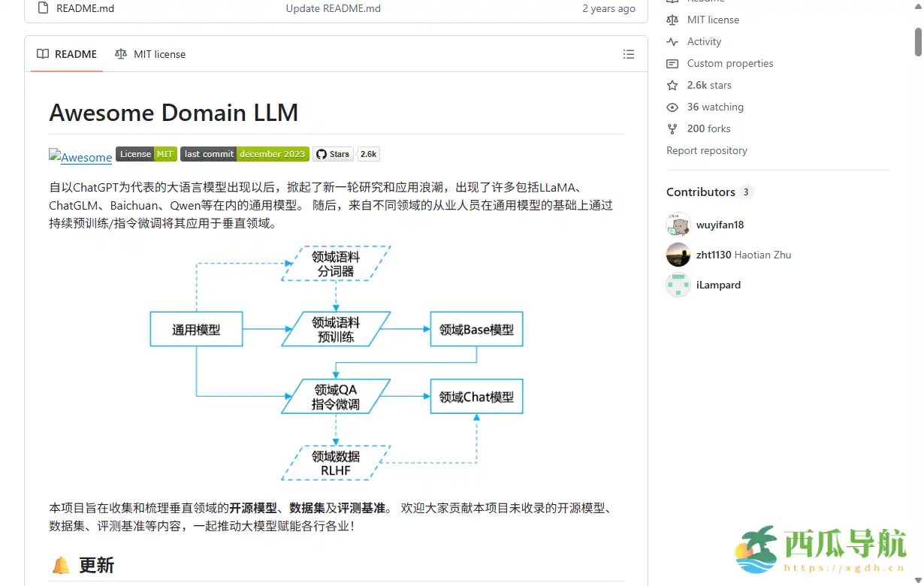924x586 pixels.
Task: Click the Octocat icon on the Stars badge
Action: coord(321,154)
